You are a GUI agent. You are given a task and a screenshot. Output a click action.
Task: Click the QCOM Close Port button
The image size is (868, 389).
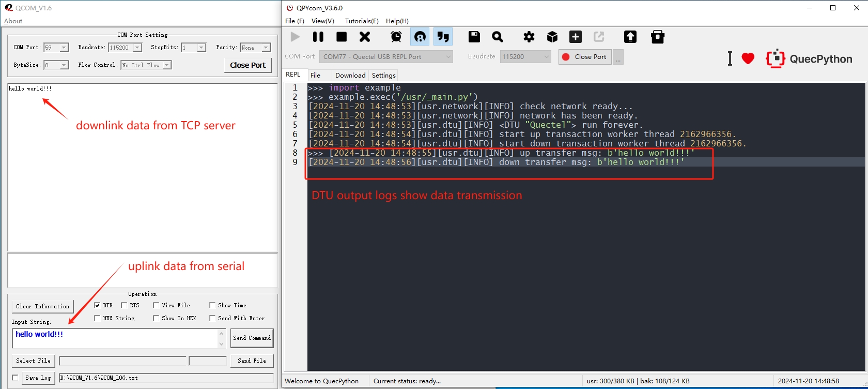point(248,65)
